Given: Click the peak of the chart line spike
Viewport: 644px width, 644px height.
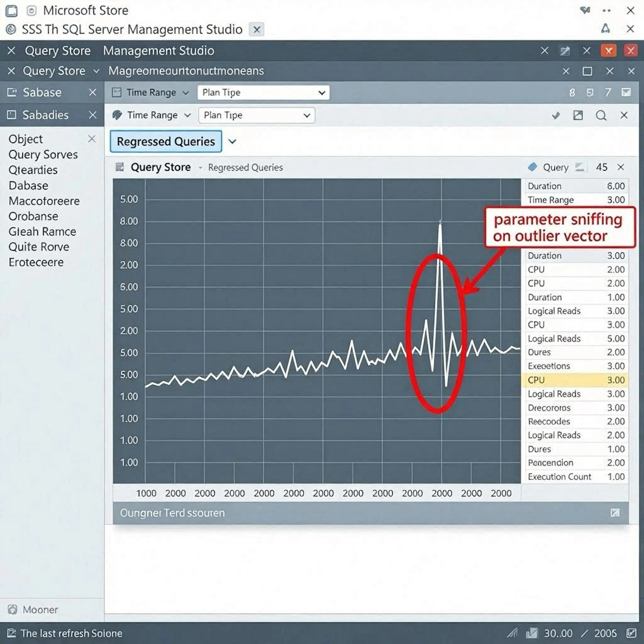Looking at the screenshot, I should [x=440, y=222].
